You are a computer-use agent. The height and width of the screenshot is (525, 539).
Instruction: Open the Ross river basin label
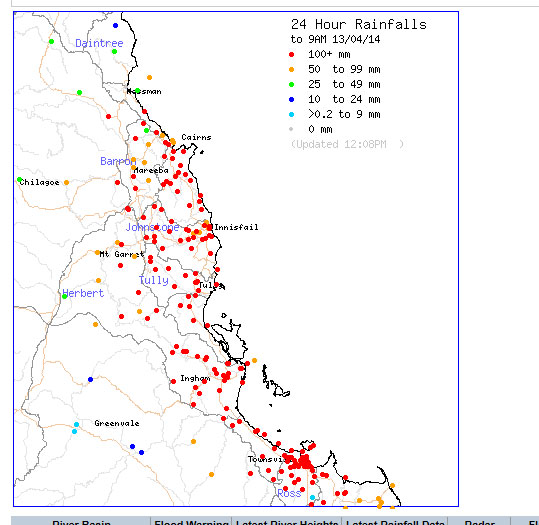(x=289, y=493)
